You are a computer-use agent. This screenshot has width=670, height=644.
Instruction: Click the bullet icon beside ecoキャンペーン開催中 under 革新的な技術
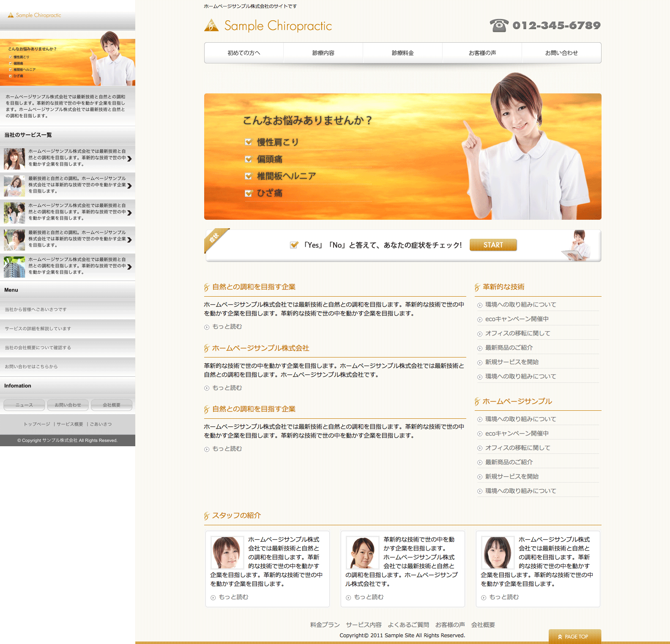coord(480,320)
